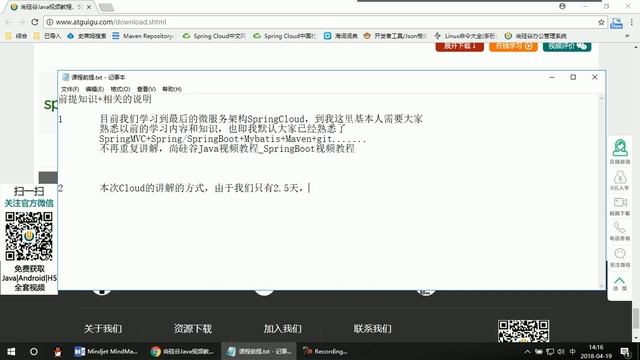The width and height of the screenshot is (640, 360).
Task: Close the active Chrome tab
Action: 89,7
